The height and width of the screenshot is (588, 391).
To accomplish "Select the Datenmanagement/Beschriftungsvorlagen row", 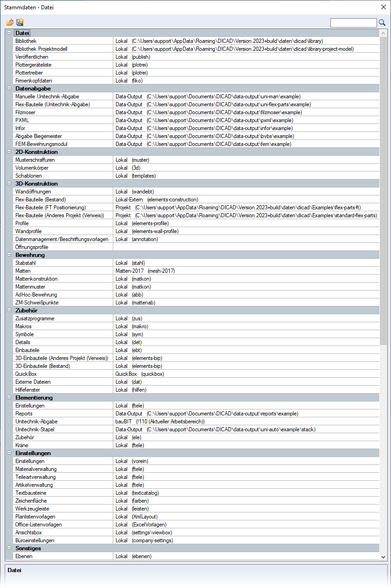I will 196,239.
